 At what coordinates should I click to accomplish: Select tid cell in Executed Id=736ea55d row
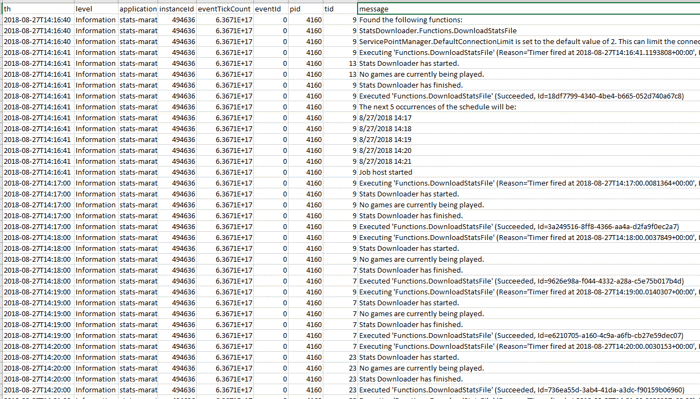tap(340, 390)
